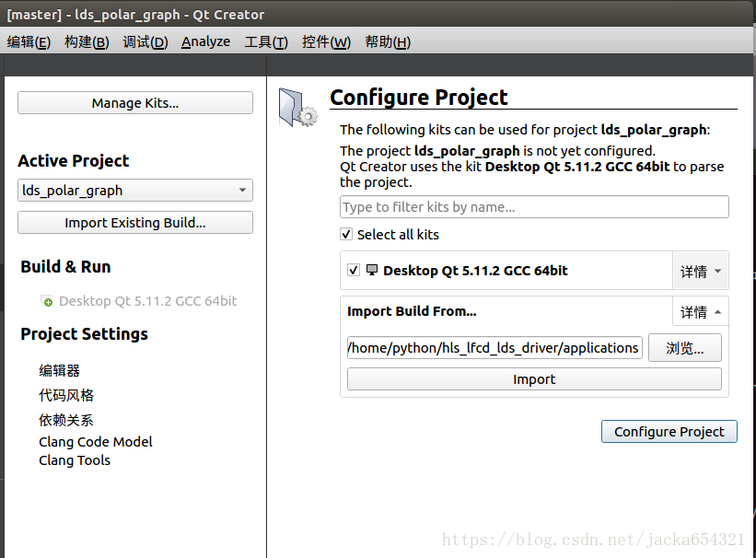Open the Analyze menu

206,42
